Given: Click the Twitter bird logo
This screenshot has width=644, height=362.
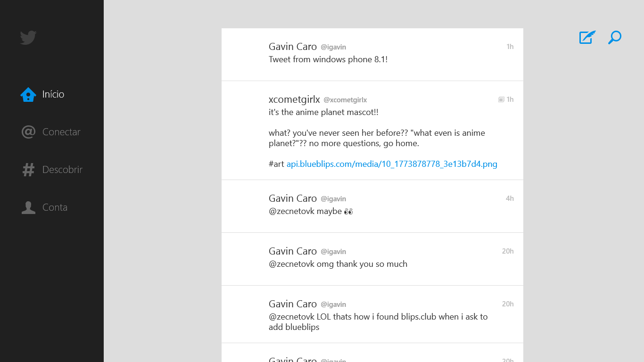Looking at the screenshot, I should (28, 38).
